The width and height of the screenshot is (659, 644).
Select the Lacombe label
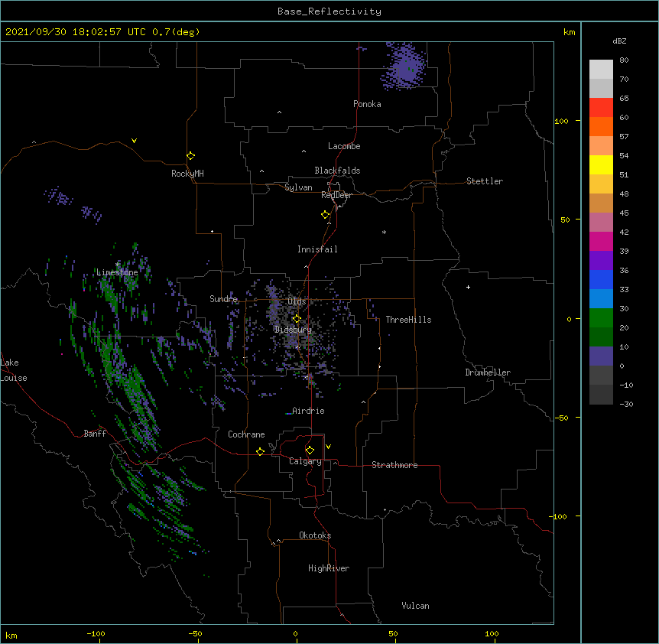pos(344,146)
